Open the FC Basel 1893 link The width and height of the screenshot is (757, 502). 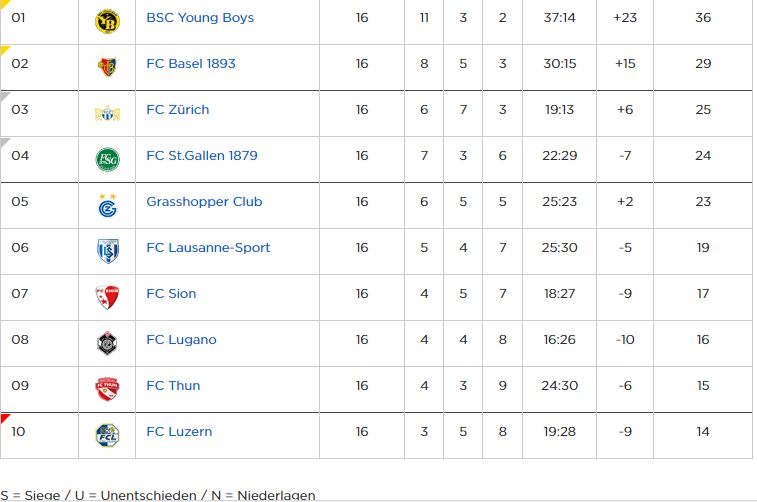click(x=191, y=64)
